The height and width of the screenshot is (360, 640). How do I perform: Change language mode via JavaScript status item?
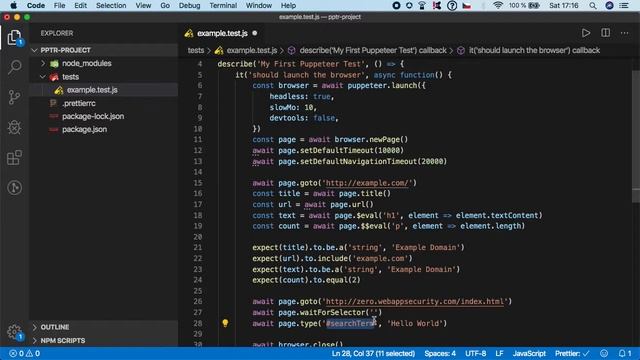(x=529, y=353)
